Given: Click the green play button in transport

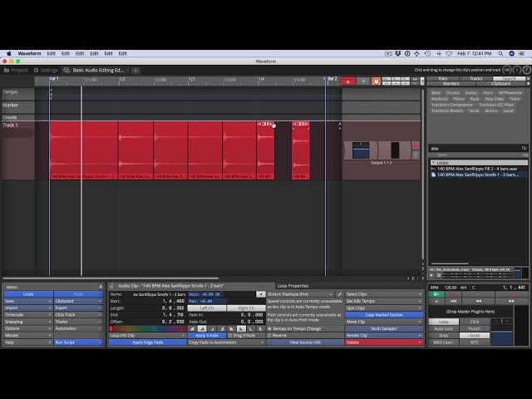Looking at the screenshot, I should (479, 294).
